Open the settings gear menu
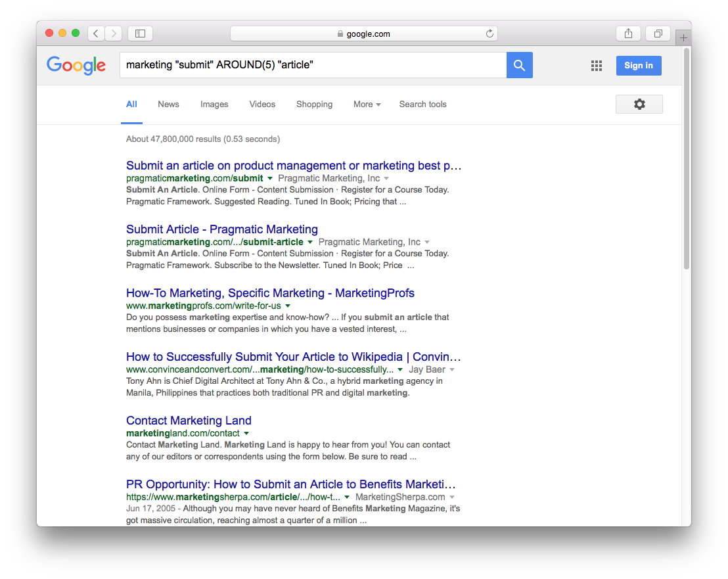The width and height of the screenshot is (728, 579). click(639, 104)
